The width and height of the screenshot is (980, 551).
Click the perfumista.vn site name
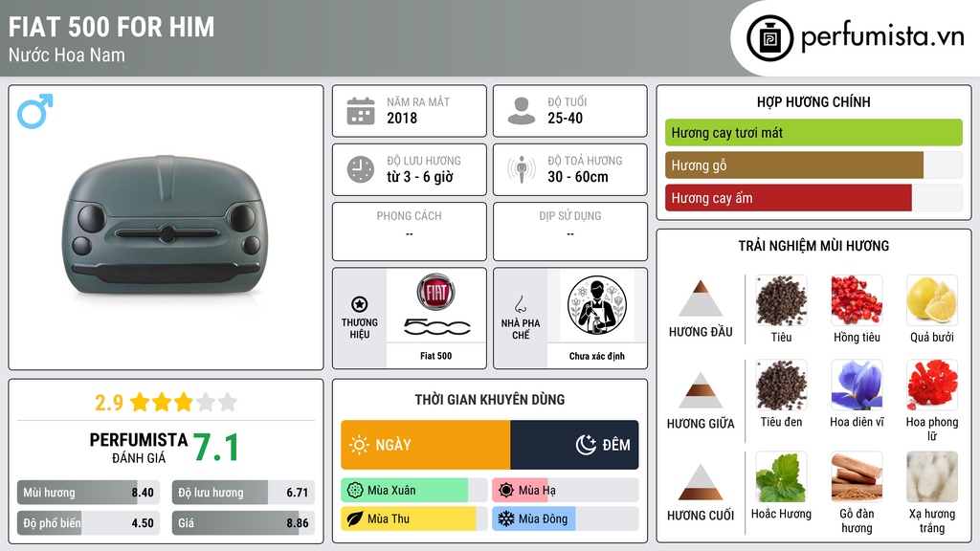coord(882,37)
